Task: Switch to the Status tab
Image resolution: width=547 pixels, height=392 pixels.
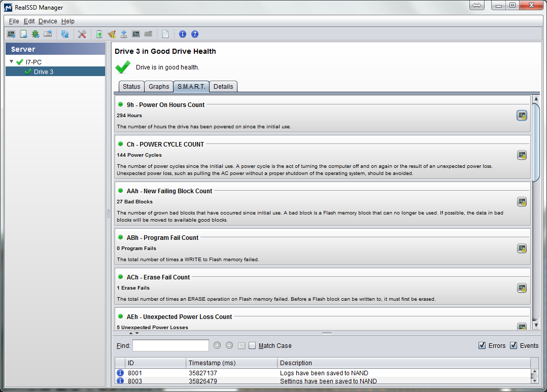Action: pyautogui.click(x=131, y=87)
